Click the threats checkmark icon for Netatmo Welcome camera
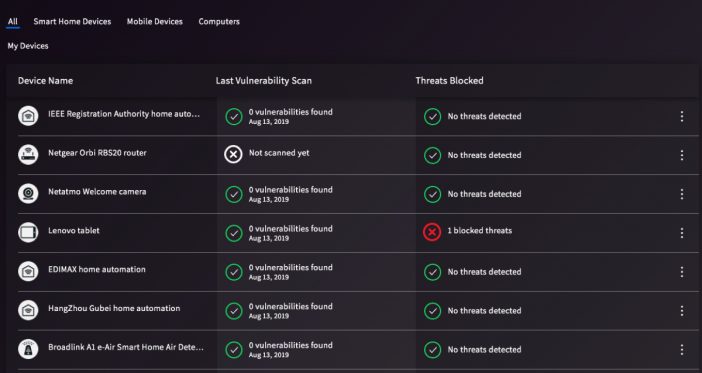Screen dimensions: 702x373 (x=432, y=194)
